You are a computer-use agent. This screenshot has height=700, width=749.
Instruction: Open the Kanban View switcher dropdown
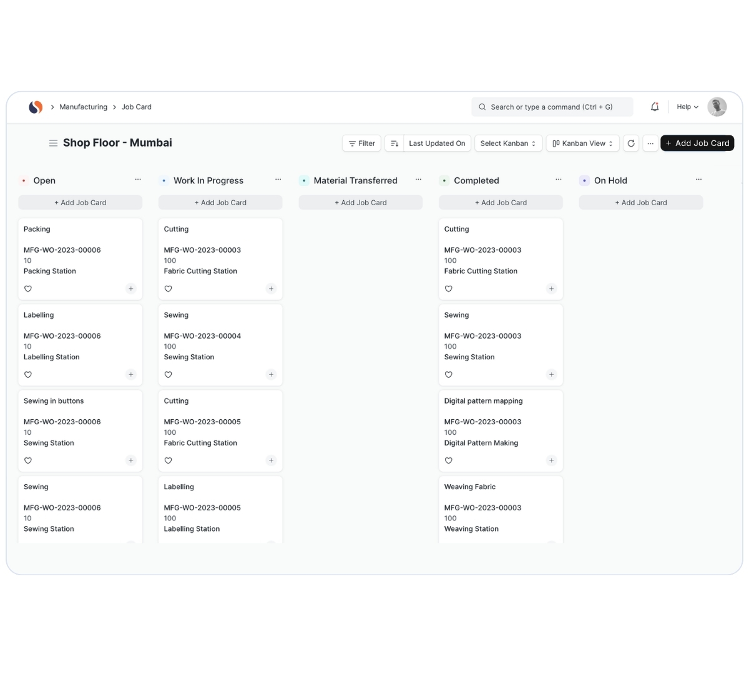[x=582, y=143]
